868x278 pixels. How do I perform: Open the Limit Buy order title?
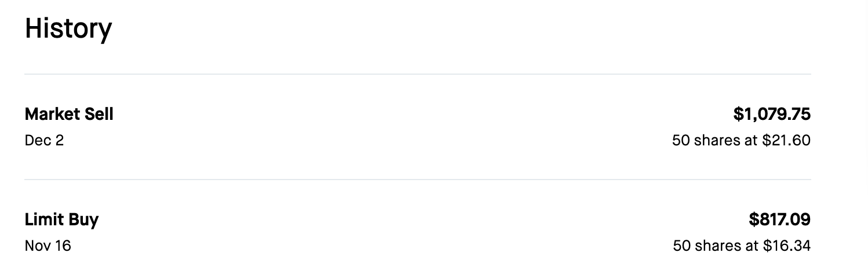[61, 220]
